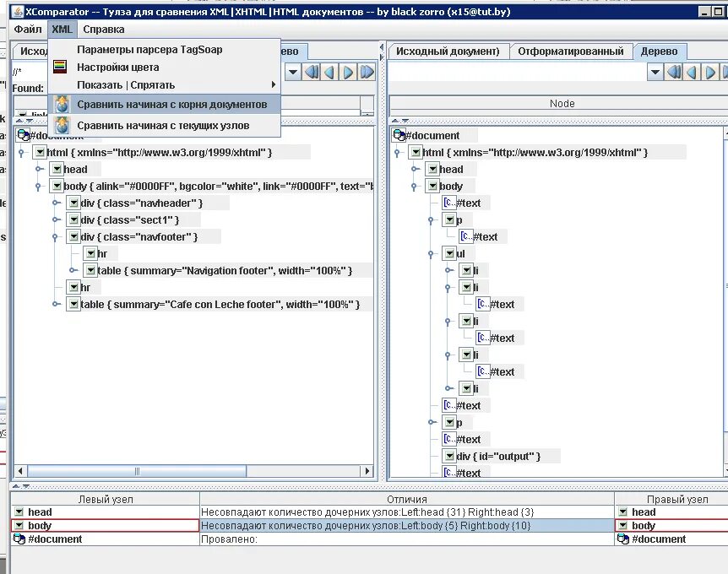Click text-node icon above div output
728x574 pixels.
pyautogui.click(x=449, y=439)
